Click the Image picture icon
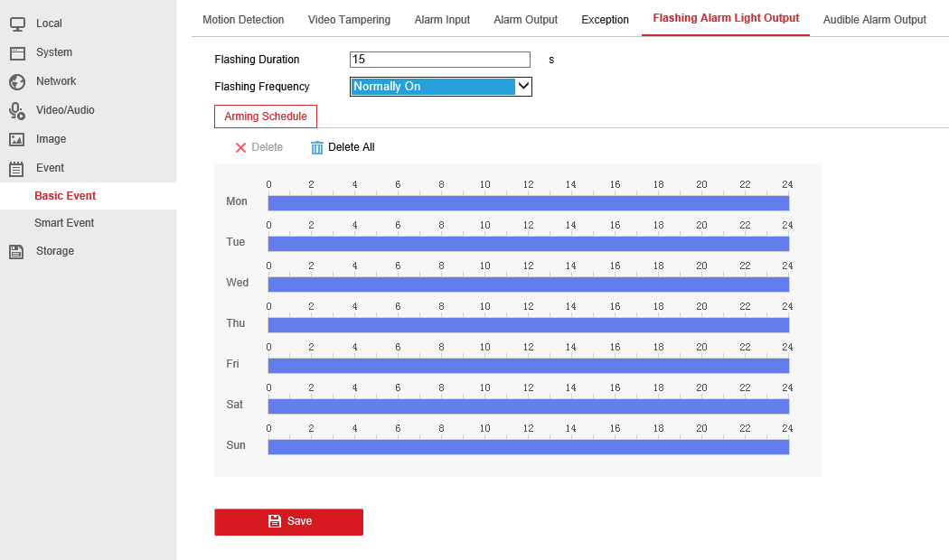Viewport: 949px width, 560px height. pyautogui.click(x=17, y=139)
